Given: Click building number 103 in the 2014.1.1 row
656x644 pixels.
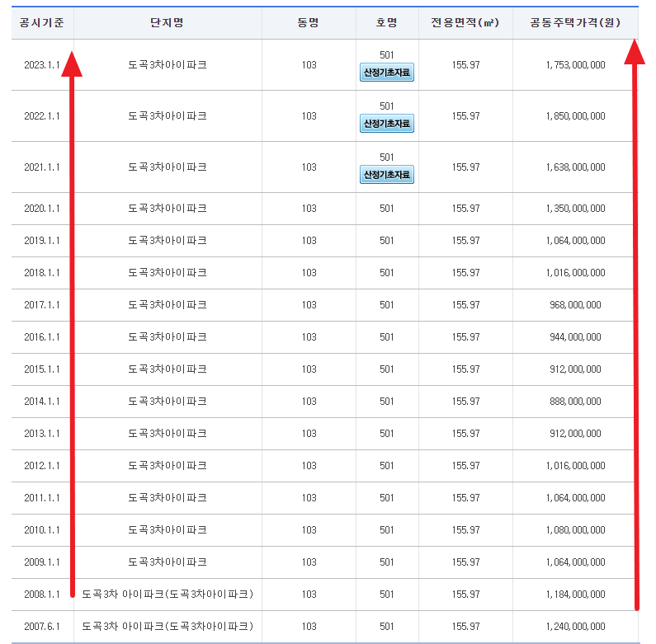Looking at the screenshot, I should point(309,402).
